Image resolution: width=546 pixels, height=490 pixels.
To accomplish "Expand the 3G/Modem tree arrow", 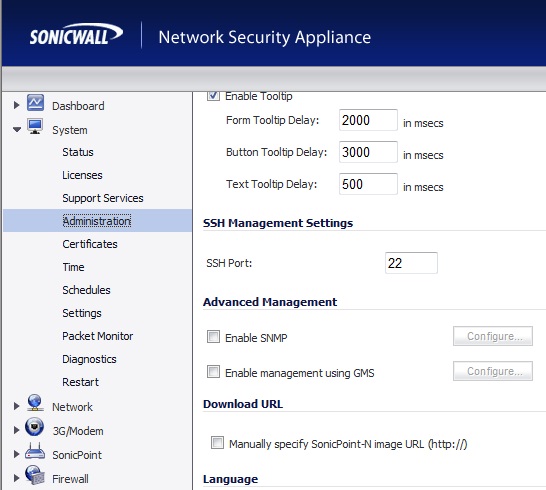I will 16,430.
